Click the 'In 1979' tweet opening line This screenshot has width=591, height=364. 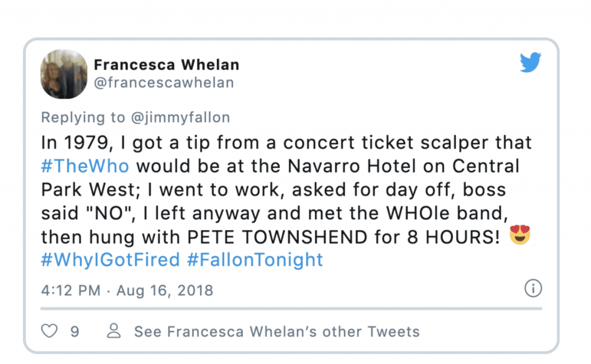click(x=286, y=142)
